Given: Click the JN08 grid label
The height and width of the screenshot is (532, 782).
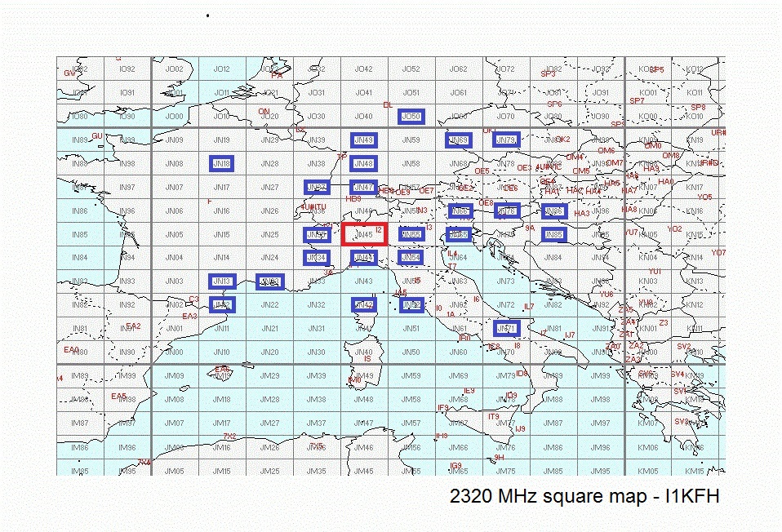Looking at the screenshot, I should [174, 163].
